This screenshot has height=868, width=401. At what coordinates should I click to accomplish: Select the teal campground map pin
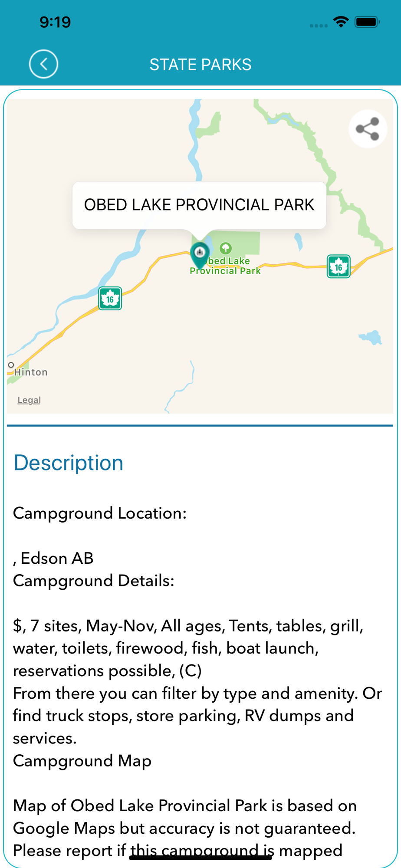pos(200,254)
